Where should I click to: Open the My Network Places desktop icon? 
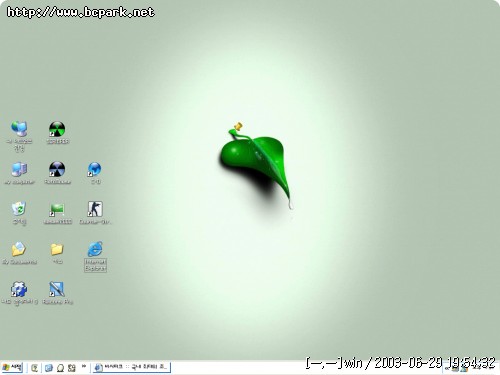tap(19, 129)
